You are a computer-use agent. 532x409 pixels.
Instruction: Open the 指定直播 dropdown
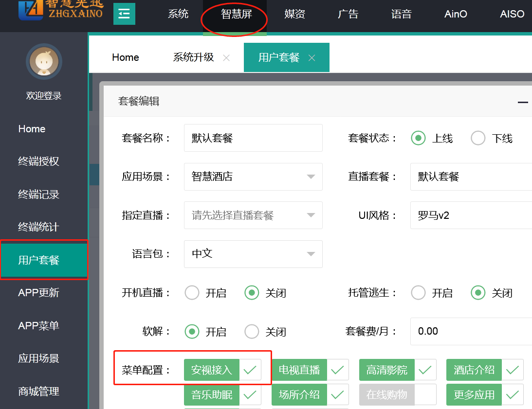[253, 215]
